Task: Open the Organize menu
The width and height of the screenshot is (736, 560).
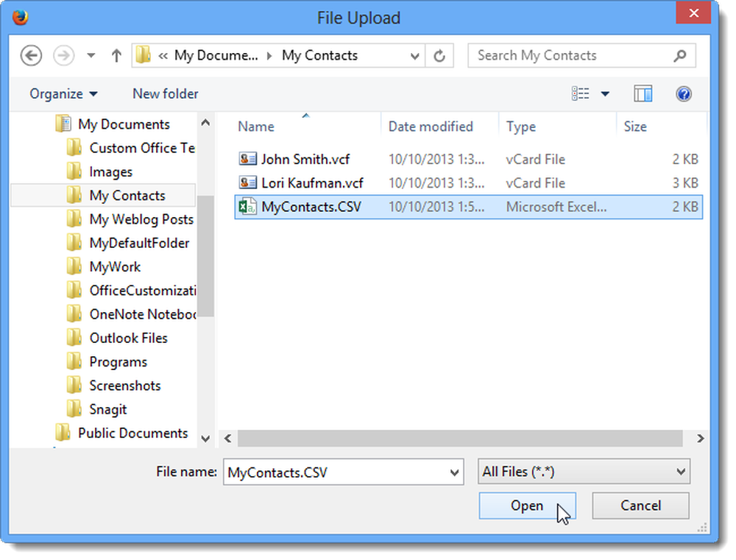Action: click(x=64, y=94)
